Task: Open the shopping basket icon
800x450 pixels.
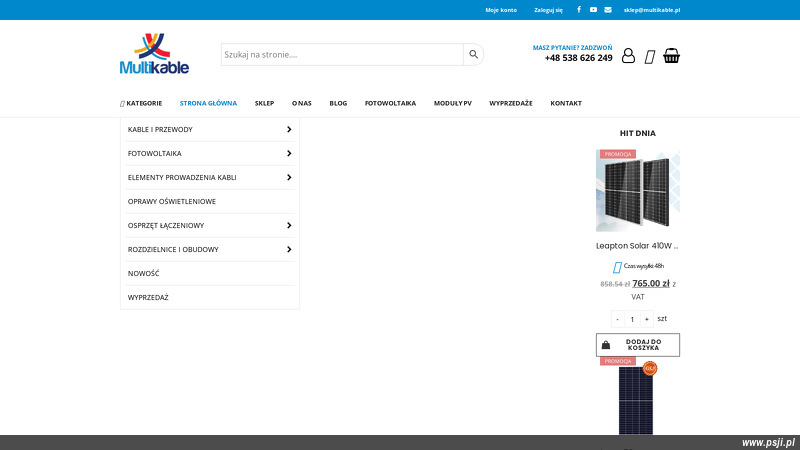Action: tap(671, 56)
